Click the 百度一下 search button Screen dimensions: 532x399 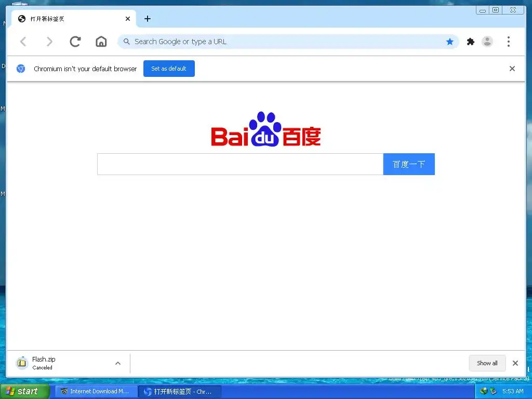coord(409,164)
